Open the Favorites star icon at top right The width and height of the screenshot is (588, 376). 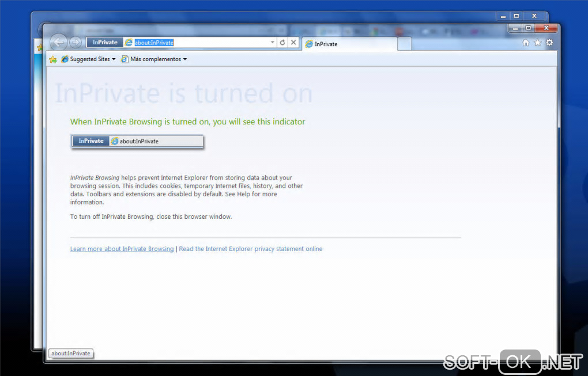click(538, 43)
